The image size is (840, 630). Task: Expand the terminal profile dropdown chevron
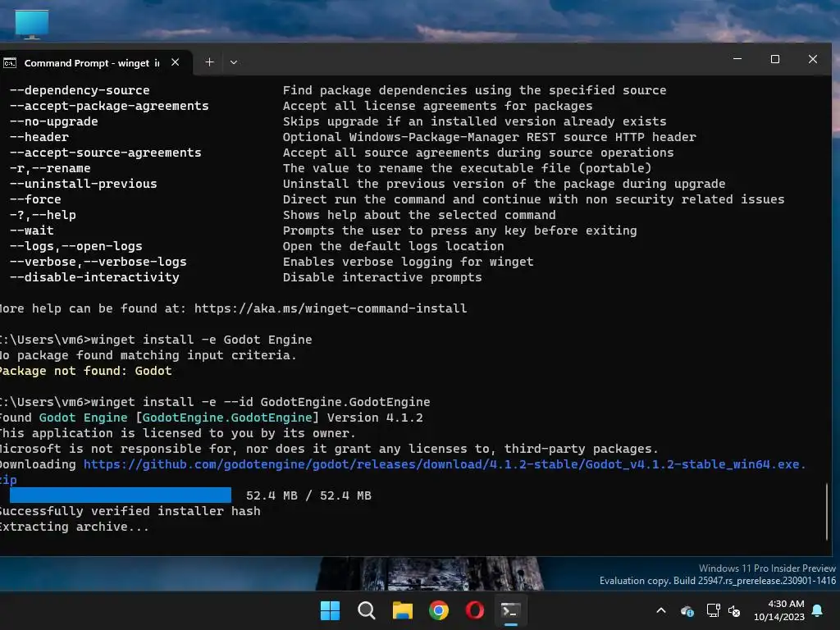click(234, 62)
